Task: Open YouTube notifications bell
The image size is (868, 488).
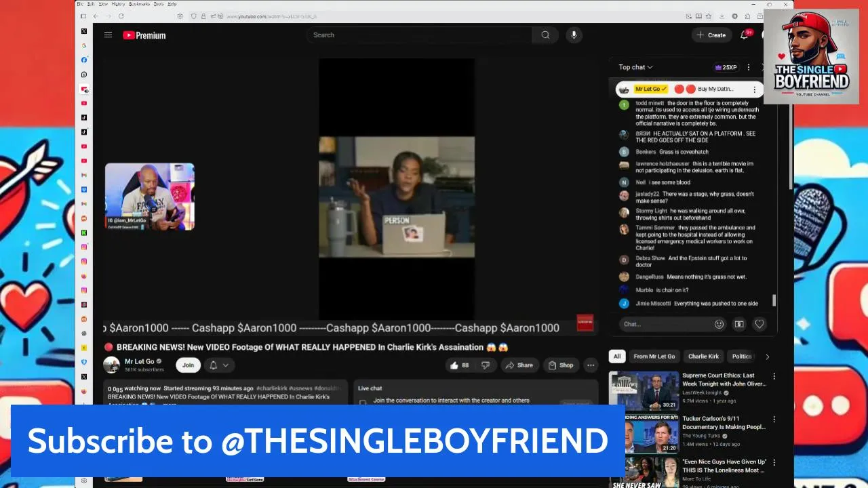Action: (745, 35)
